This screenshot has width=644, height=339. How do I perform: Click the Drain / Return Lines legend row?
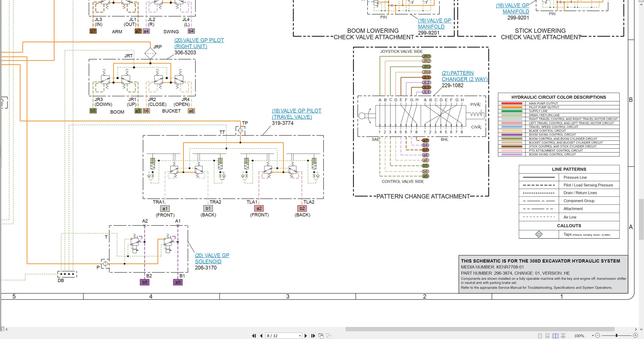(569, 193)
